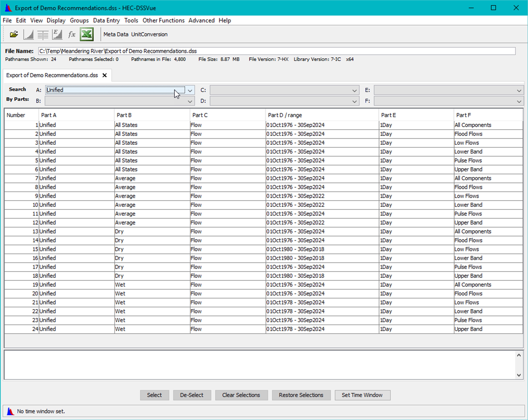Click the Number column header

tap(21, 115)
